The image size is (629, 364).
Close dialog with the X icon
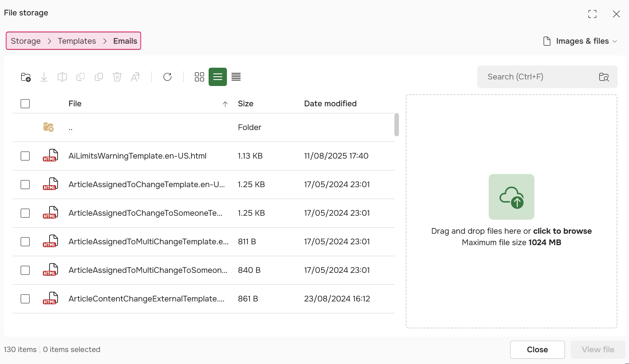[616, 14]
